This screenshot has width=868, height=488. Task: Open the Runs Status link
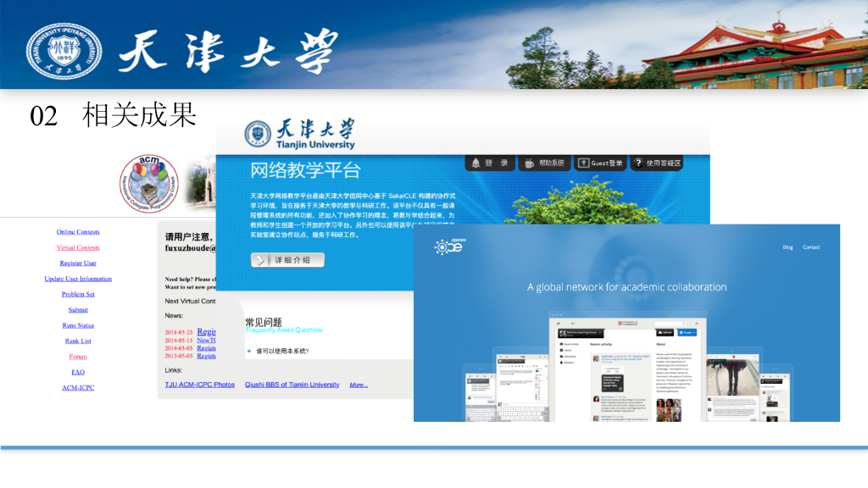(78, 325)
